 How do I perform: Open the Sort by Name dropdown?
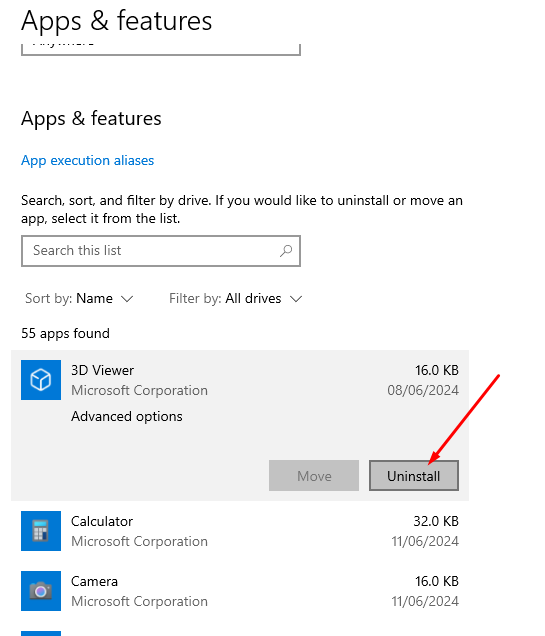tap(79, 299)
